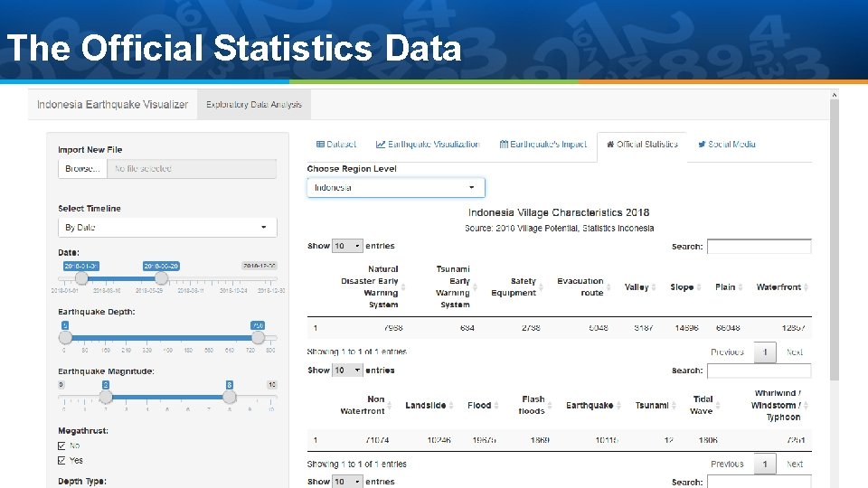Click the vertical scrollbar thumb
The width and height of the screenshot is (868, 488).
tap(835, 239)
